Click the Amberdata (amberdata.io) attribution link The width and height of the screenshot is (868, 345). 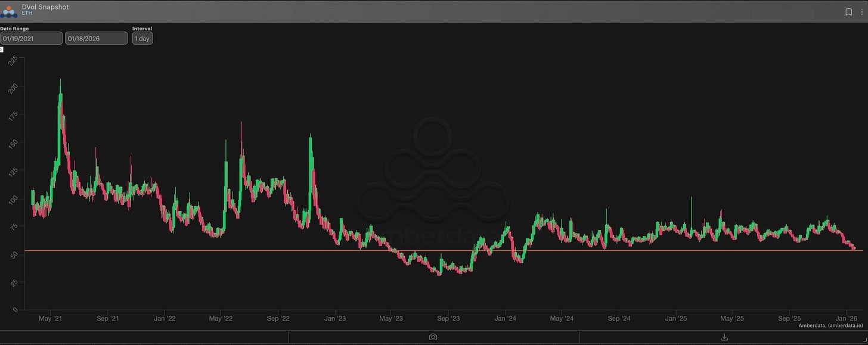point(830,326)
